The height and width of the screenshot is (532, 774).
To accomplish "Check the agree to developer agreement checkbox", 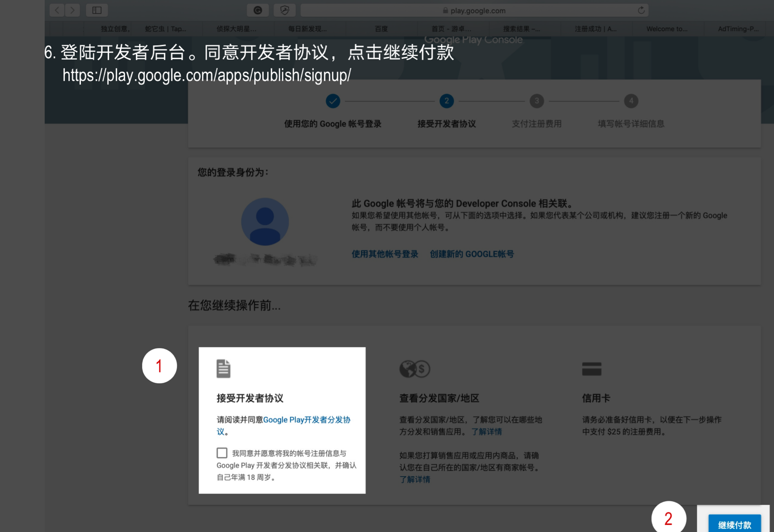I will [222, 453].
